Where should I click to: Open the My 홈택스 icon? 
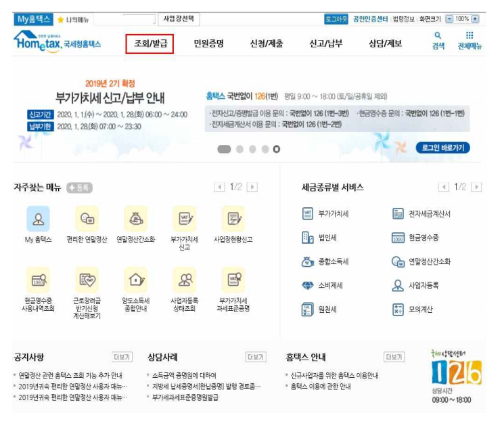coord(38,219)
